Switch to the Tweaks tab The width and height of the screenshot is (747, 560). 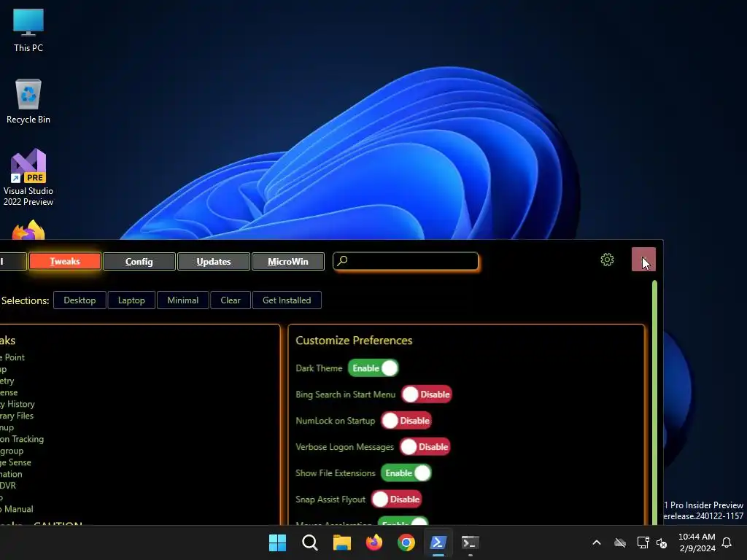[x=65, y=262]
